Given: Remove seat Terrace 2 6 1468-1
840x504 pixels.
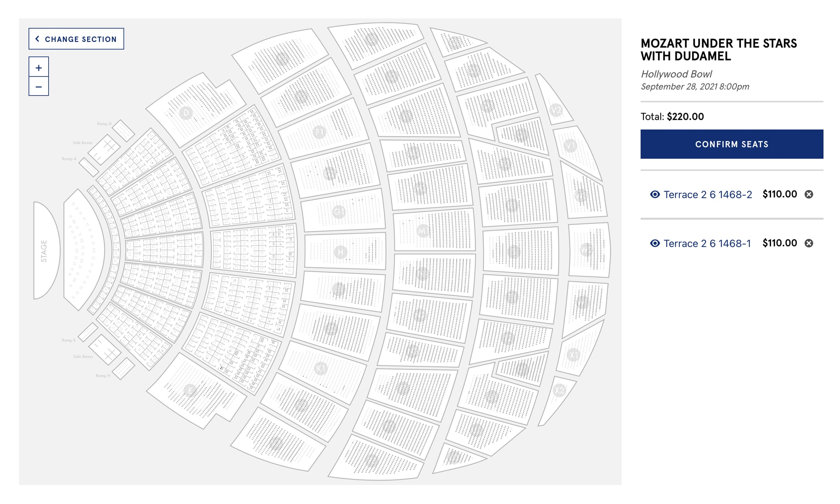Looking at the screenshot, I should click(808, 243).
